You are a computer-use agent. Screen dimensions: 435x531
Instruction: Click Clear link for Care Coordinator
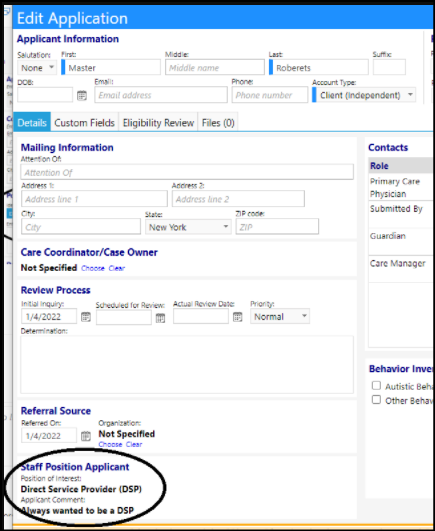117,268
